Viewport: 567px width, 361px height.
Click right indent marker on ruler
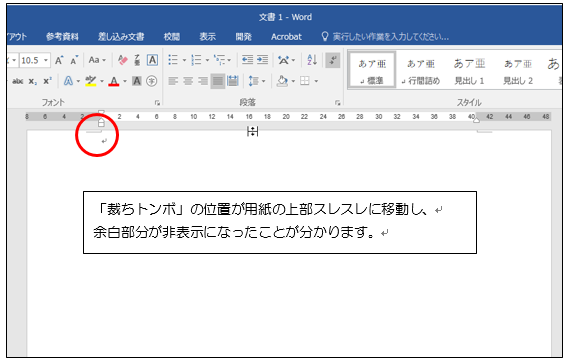[x=477, y=120]
